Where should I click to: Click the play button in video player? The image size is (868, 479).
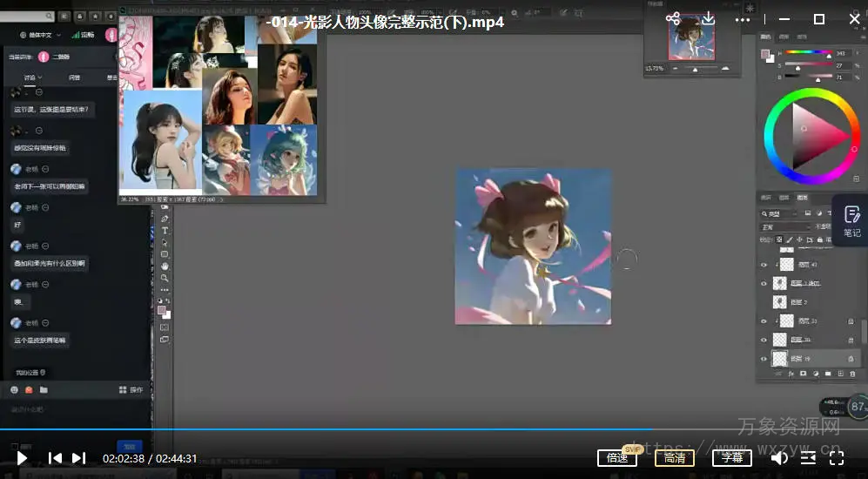coord(22,458)
